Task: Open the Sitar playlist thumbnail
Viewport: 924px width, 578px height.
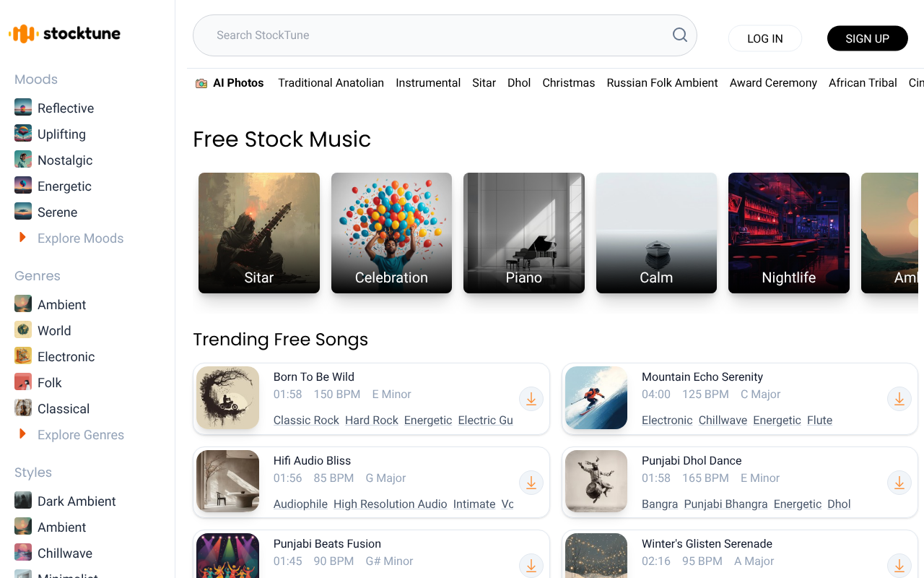Action: point(258,233)
